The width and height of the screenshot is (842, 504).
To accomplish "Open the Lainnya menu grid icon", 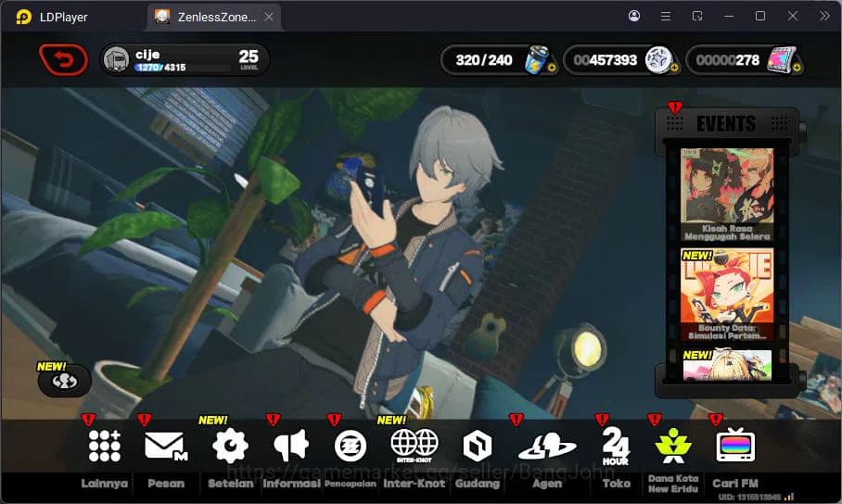I will pyautogui.click(x=104, y=446).
